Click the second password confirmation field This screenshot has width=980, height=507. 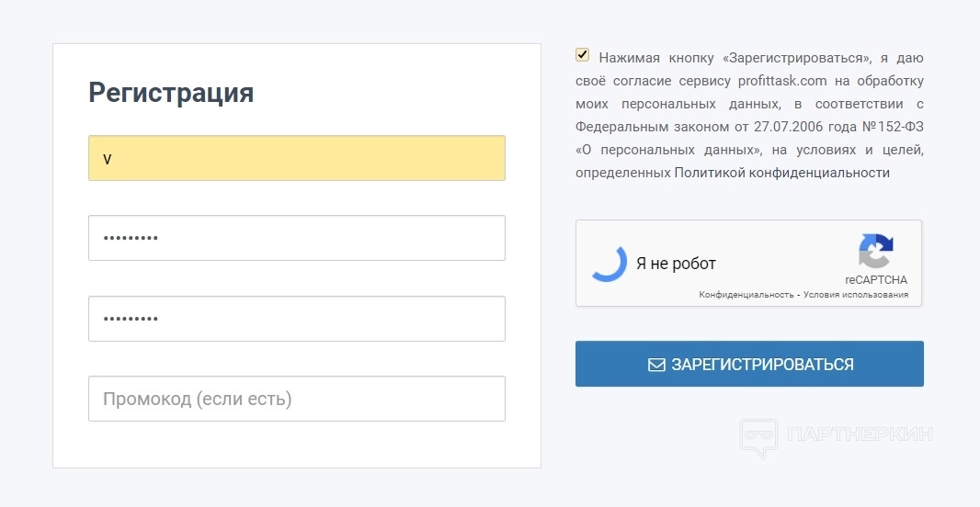296,319
